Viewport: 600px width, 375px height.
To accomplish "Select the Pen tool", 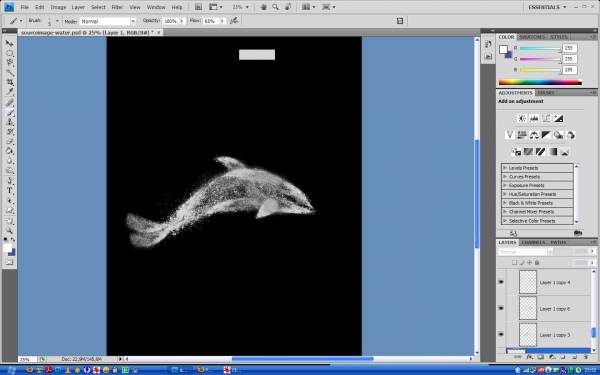I will coord(9,181).
